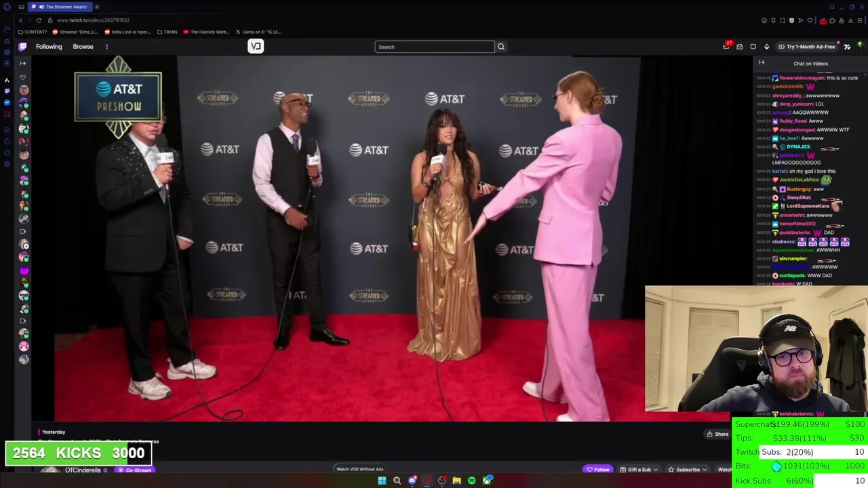The width and height of the screenshot is (868, 488).
Task: Open Subscribe dropdown arrow
Action: (x=705, y=470)
